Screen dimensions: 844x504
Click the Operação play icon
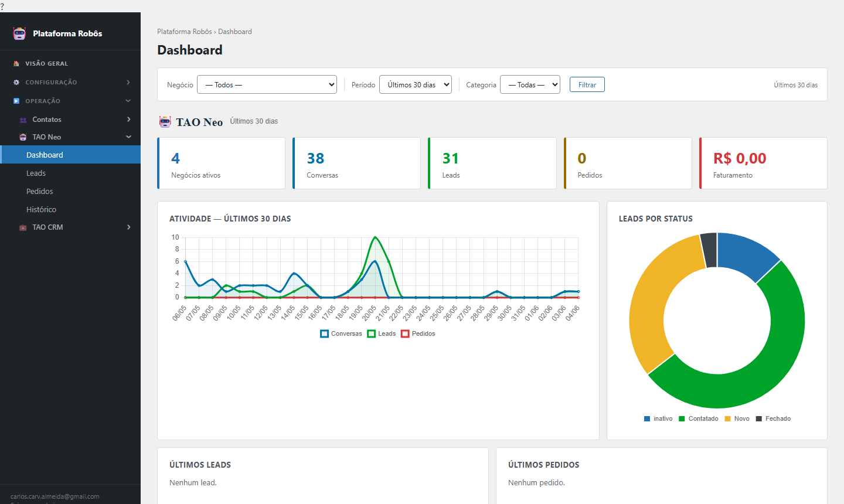[16, 101]
